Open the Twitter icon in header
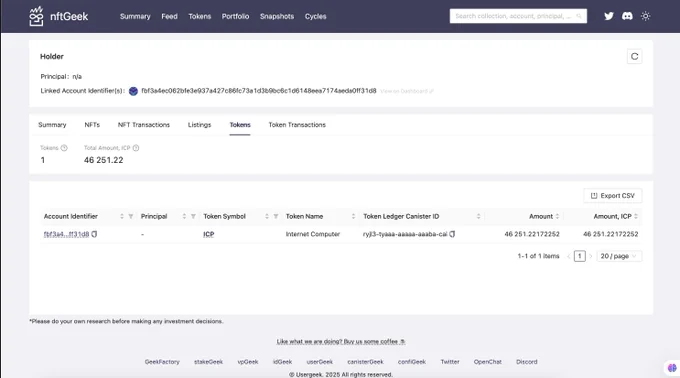This screenshot has width=680, height=378. 609,16
